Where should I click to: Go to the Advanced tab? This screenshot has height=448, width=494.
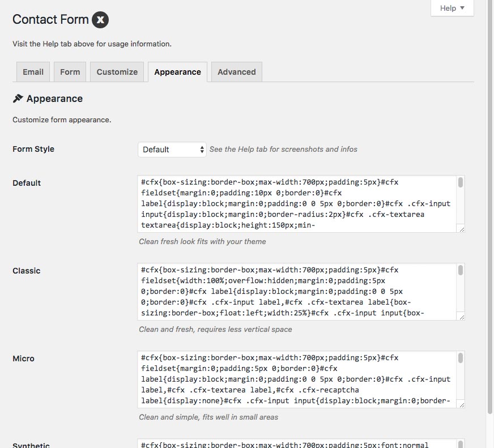click(236, 72)
